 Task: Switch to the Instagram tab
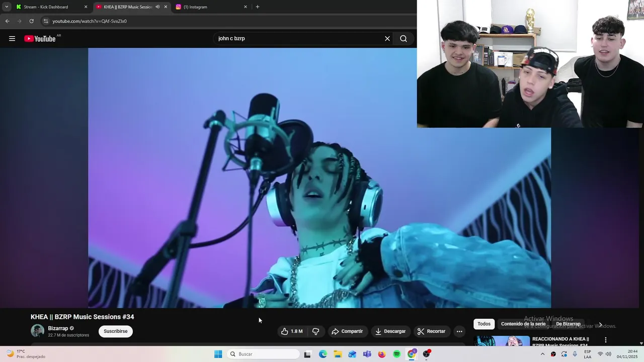pyautogui.click(x=211, y=7)
